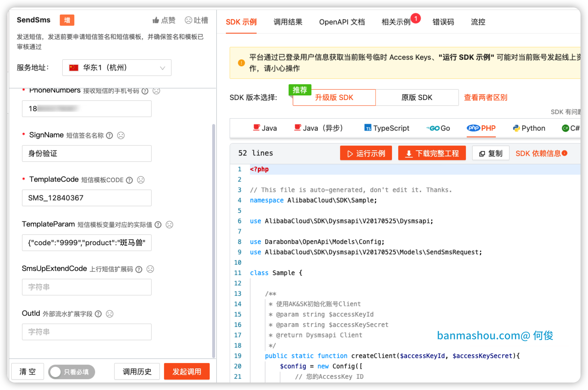Click the info badge on SDK 依赖信息
Viewport: 588px width, 390px height.
point(565,153)
